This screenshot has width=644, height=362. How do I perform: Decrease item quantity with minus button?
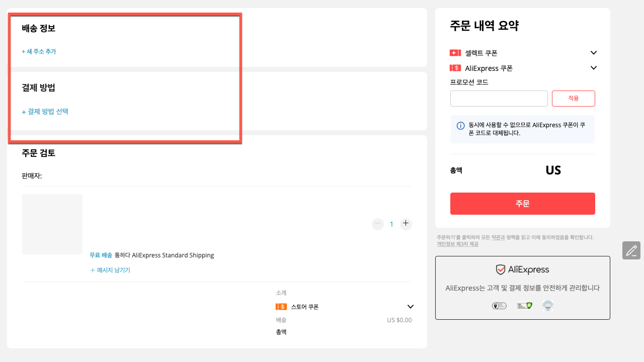click(378, 224)
